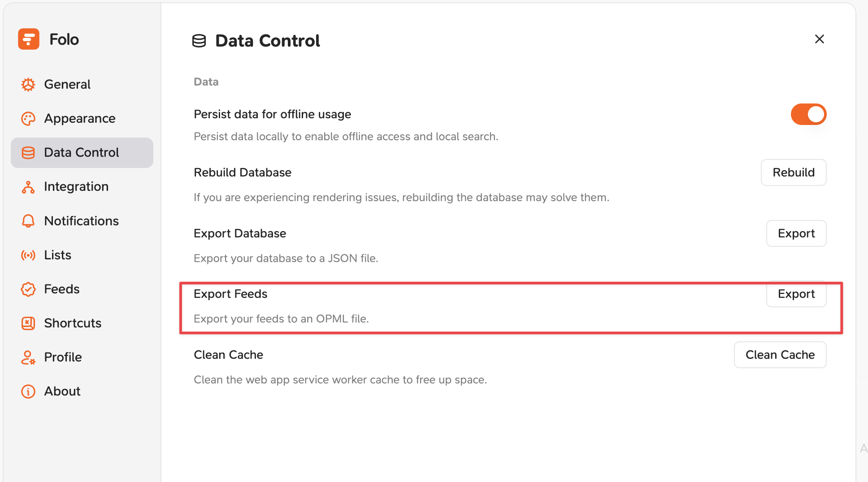This screenshot has height=482, width=868.
Task: Open the Notifications bell icon
Action: (28, 221)
